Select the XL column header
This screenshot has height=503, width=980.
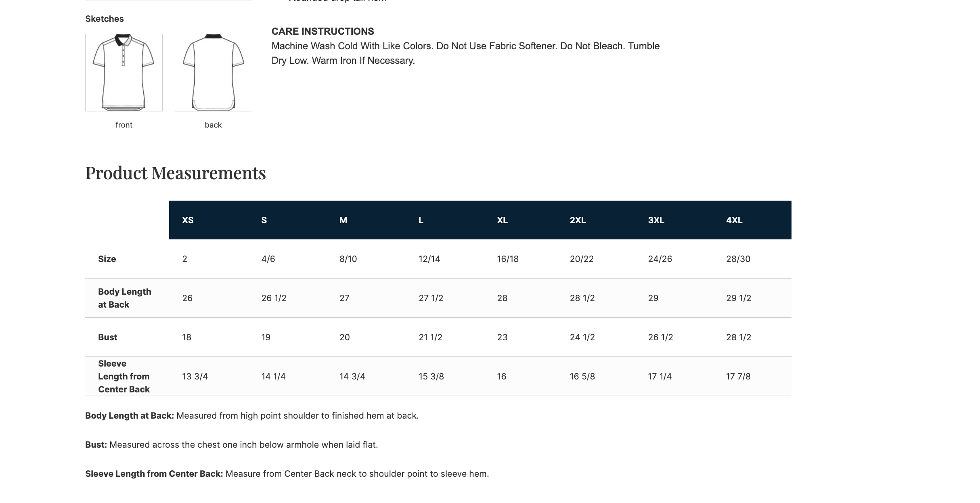coord(502,220)
